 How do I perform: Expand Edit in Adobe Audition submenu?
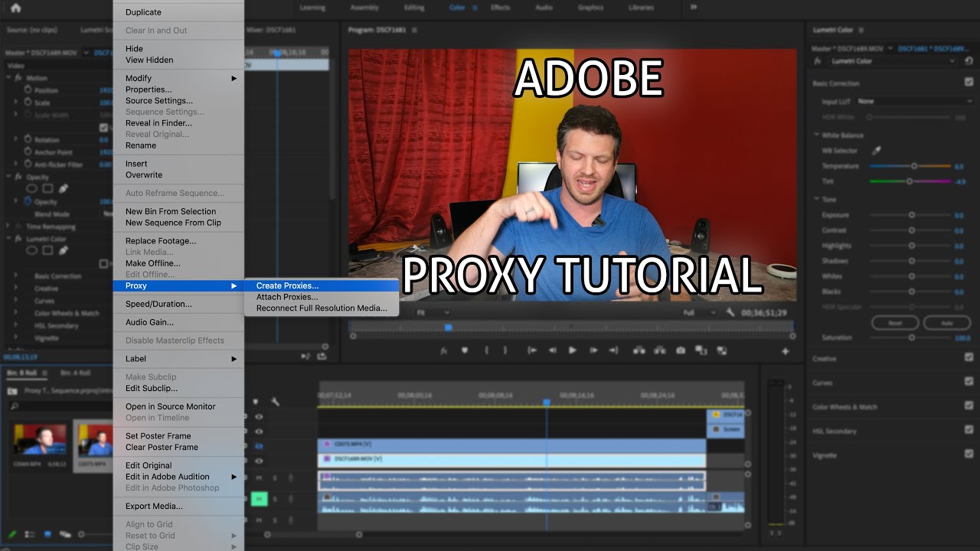point(178,477)
